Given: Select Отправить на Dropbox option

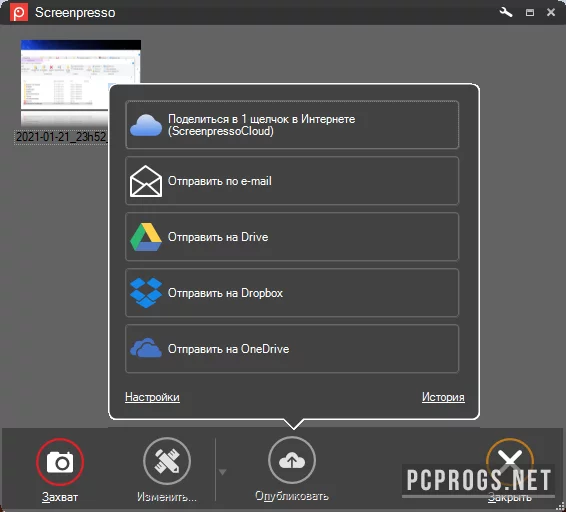Looking at the screenshot, I should coord(292,293).
